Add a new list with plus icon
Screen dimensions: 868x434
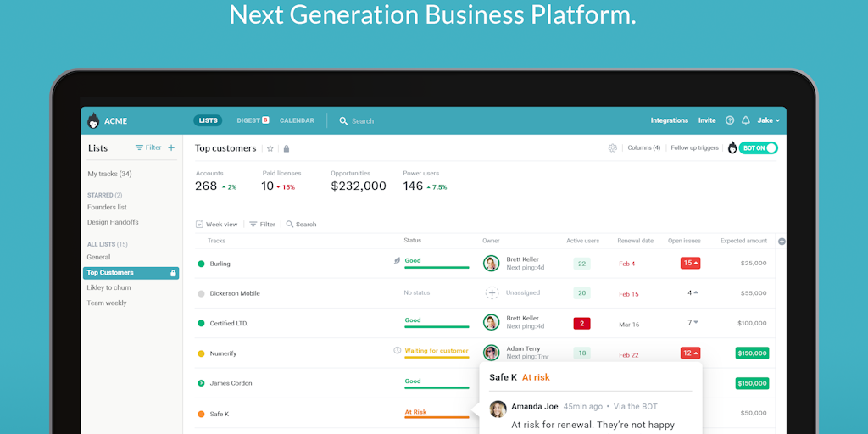coord(171,147)
